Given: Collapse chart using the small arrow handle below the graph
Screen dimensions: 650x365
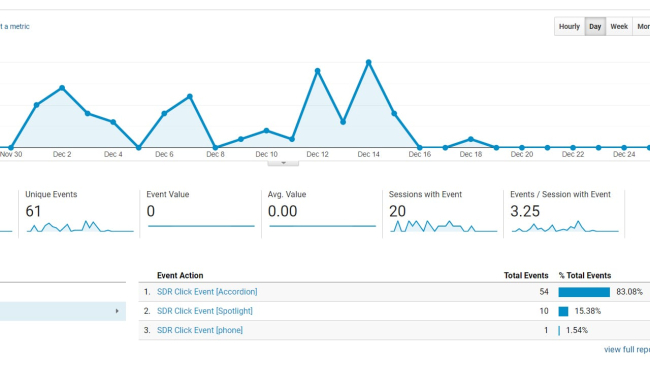Looking at the screenshot, I should 283,163.
